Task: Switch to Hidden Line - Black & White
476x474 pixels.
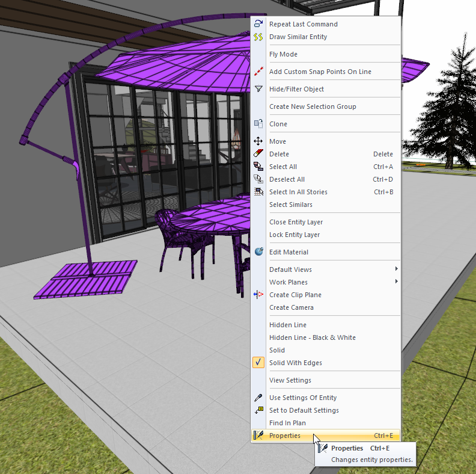Action: click(313, 337)
